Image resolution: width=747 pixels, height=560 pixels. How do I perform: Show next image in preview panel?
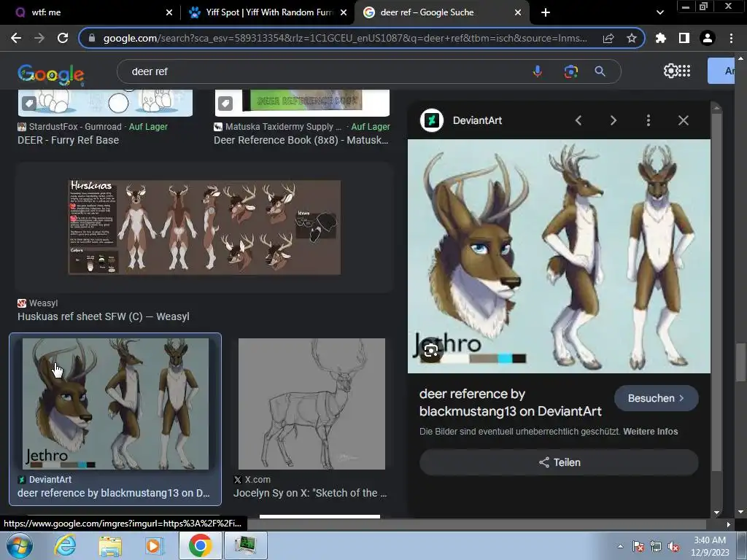point(613,120)
